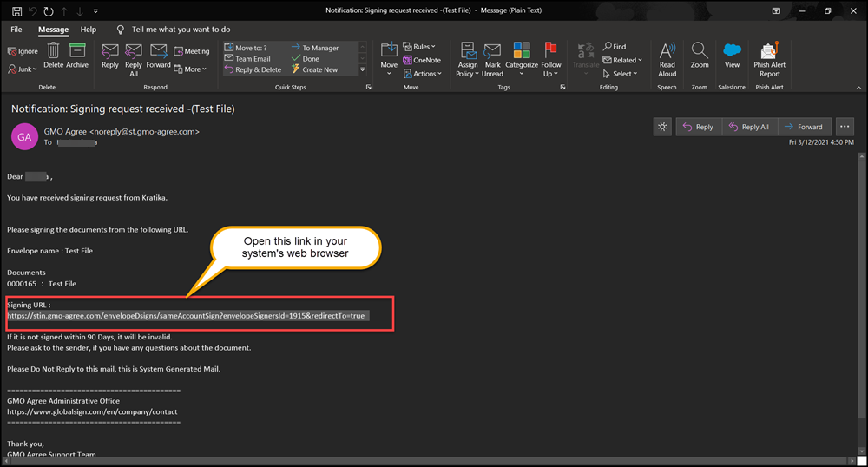Select the To Manager quick step

(x=315, y=48)
